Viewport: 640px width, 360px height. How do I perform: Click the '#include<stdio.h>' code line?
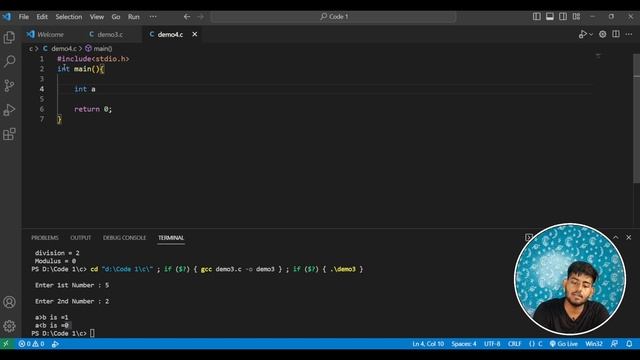tap(93, 59)
